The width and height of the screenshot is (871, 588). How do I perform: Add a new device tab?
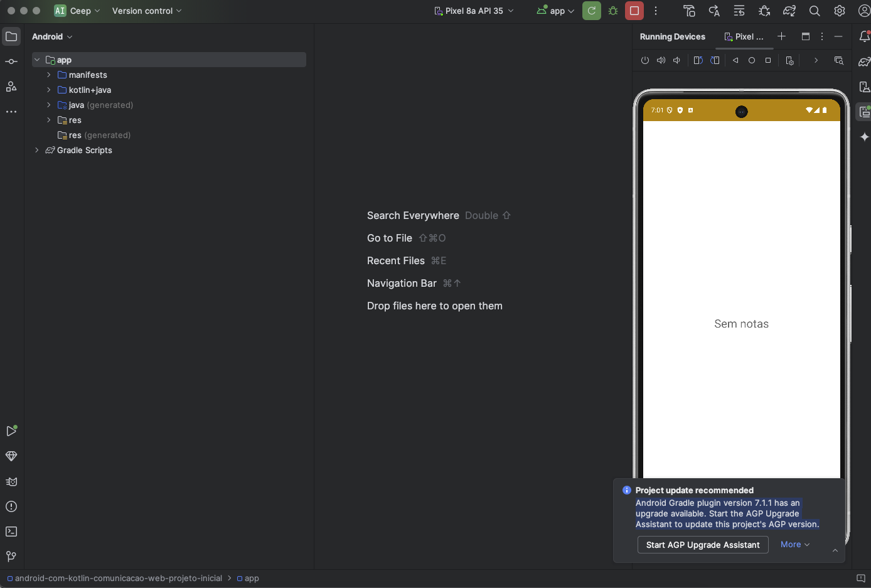click(781, 36)
